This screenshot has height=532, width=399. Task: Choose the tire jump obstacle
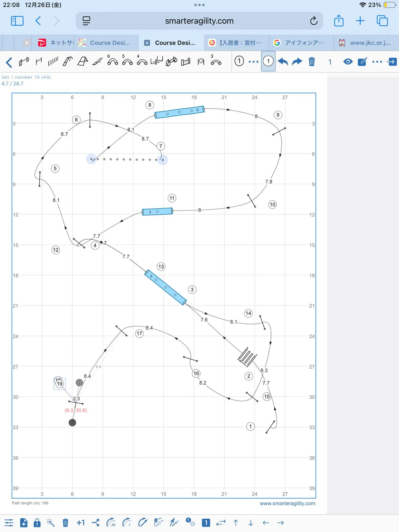click(x=201, y=61)
